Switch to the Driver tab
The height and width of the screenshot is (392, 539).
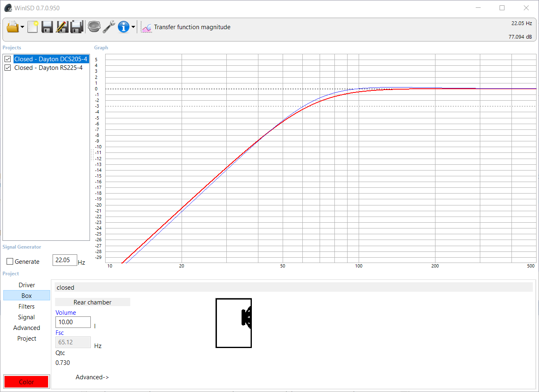coord(27,285)
